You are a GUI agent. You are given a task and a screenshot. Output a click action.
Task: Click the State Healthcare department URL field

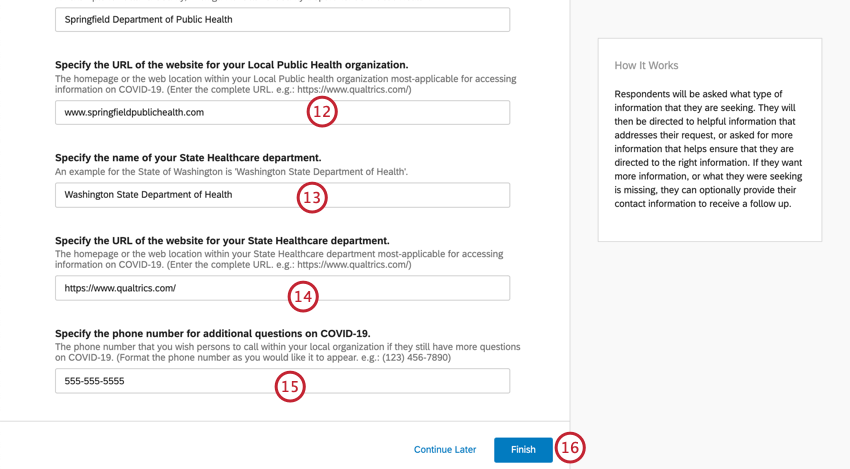[x=282, y=288]
